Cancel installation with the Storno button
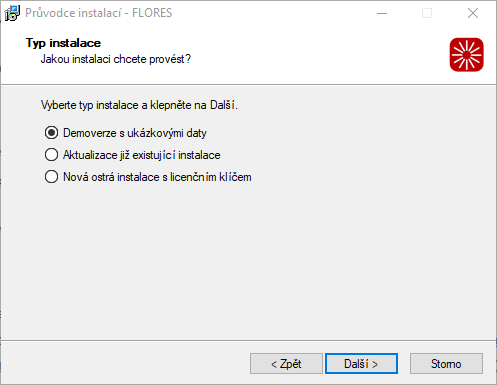The width and height of the screenshot is (497, 385). tap(446, 364)
